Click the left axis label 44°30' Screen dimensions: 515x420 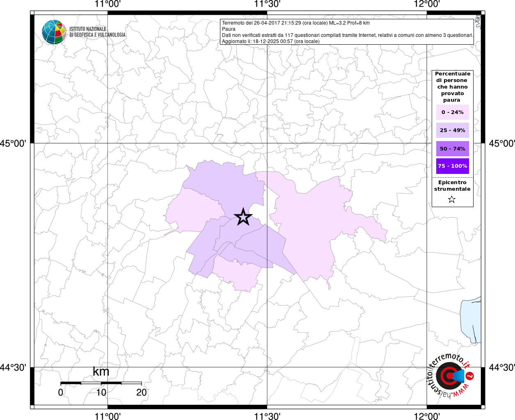[13, 367]
